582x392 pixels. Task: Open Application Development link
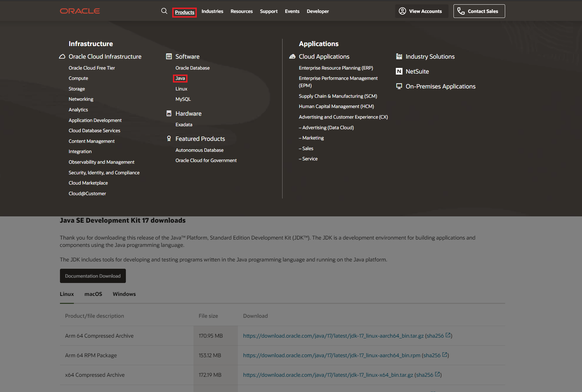(95, 120)
